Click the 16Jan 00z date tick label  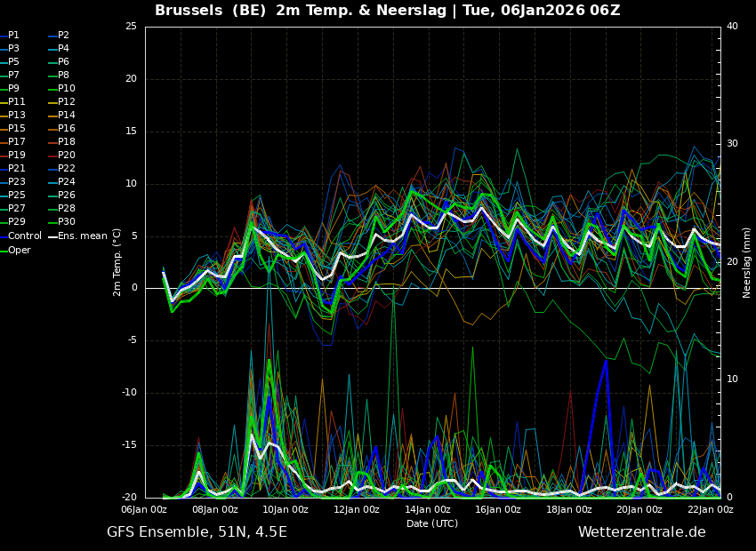click(x=497, y=509)
